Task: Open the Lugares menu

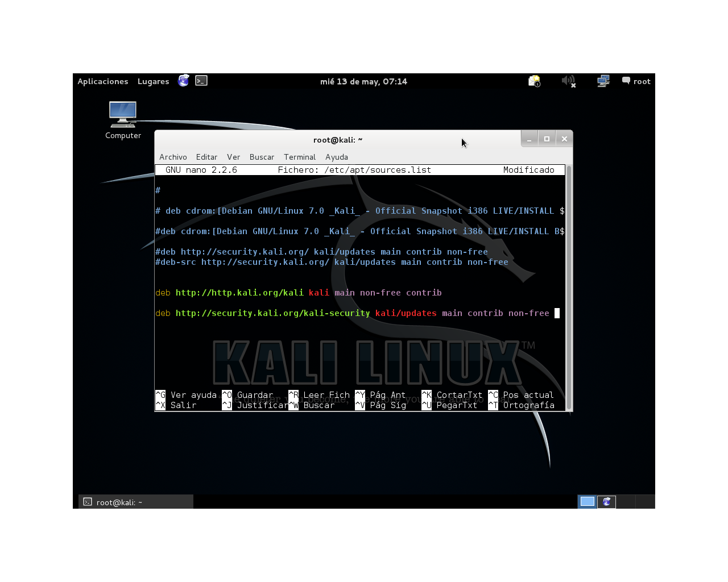Action: pos(152,81)
